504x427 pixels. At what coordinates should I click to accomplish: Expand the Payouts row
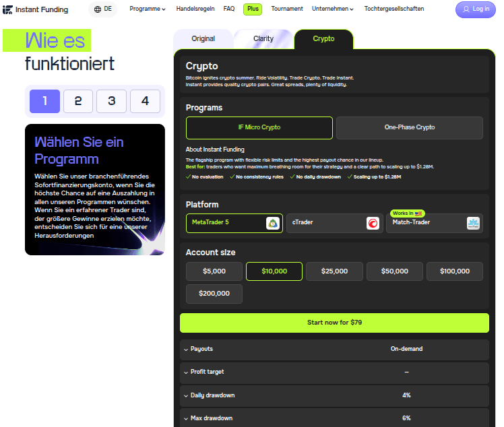(x=334, y=350)
